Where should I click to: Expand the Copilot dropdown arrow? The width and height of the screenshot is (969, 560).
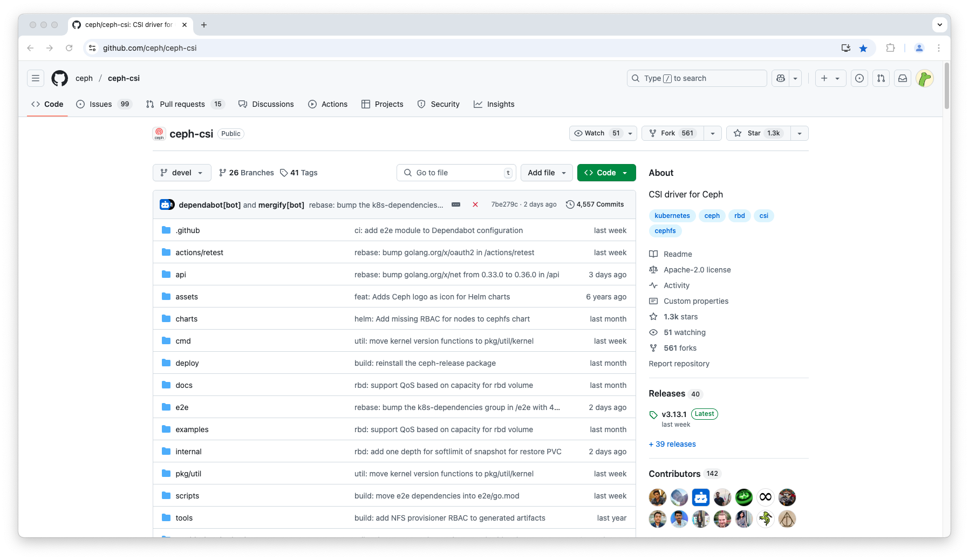795,78
